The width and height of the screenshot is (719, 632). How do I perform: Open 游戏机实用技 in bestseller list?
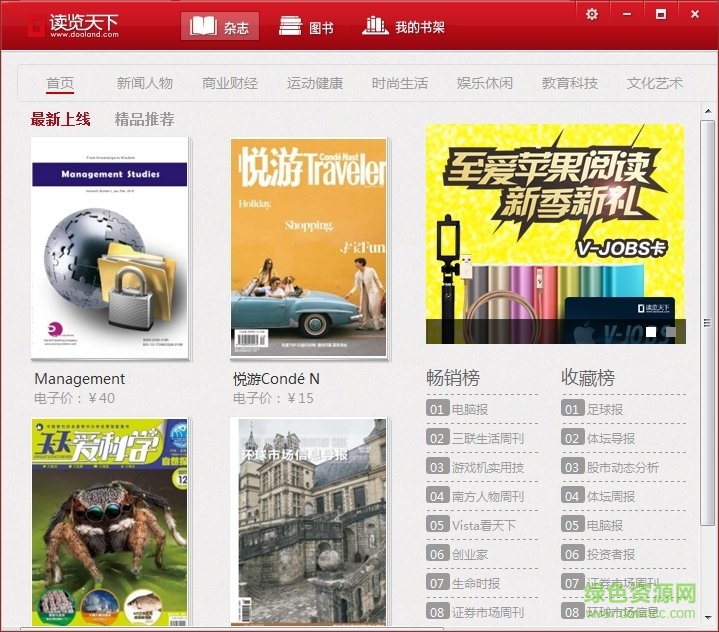pyautogui.click(x=488, y=467)
